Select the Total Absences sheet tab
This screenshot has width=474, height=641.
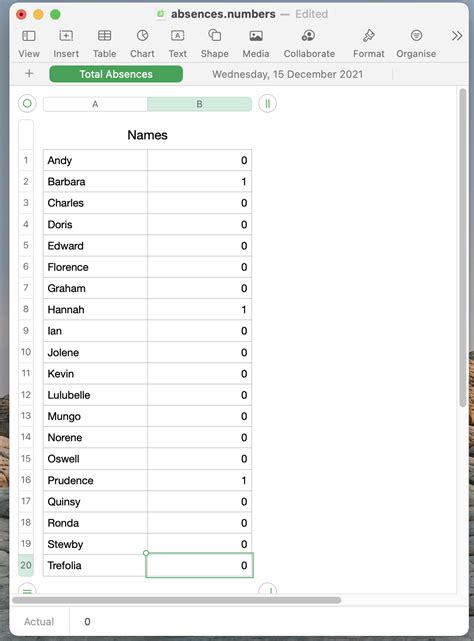tap(116, 74)
